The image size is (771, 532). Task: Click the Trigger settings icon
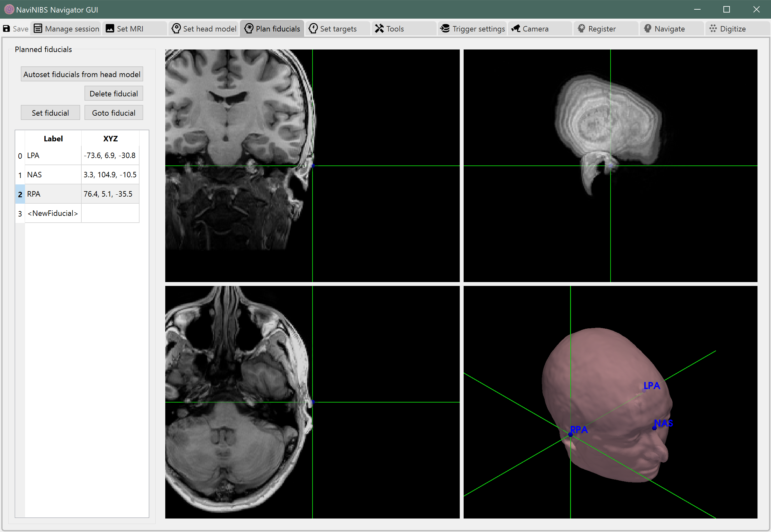pos(445,29)
